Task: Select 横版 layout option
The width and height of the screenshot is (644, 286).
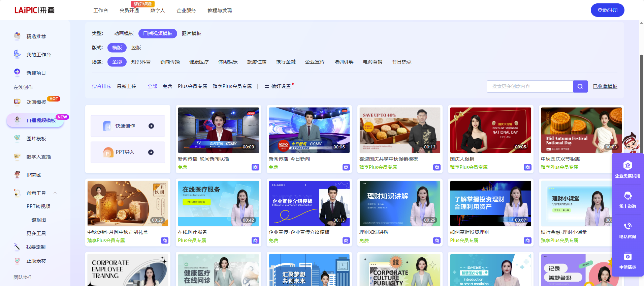Action: pyautogui.click(x=117, y=48)
